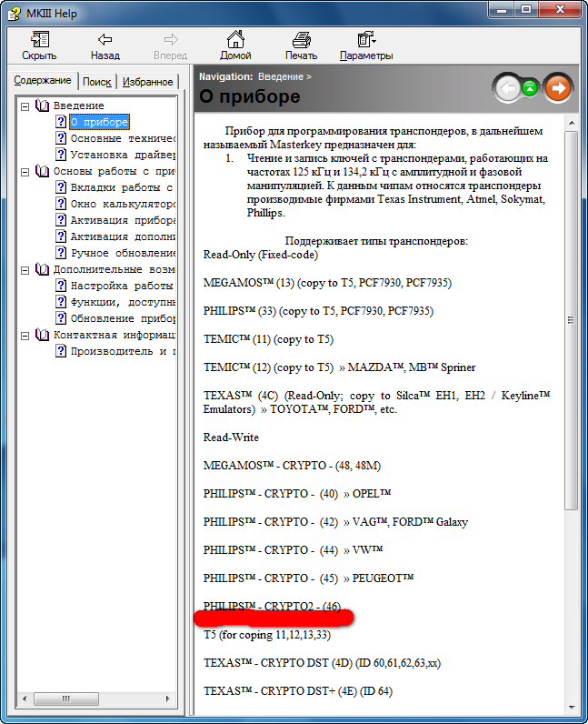Image resolution: width=588 pixels, height=724 pixels.
Task: Click the tree horizontal scrollbar right arrow
Action: tap(167, 699)
